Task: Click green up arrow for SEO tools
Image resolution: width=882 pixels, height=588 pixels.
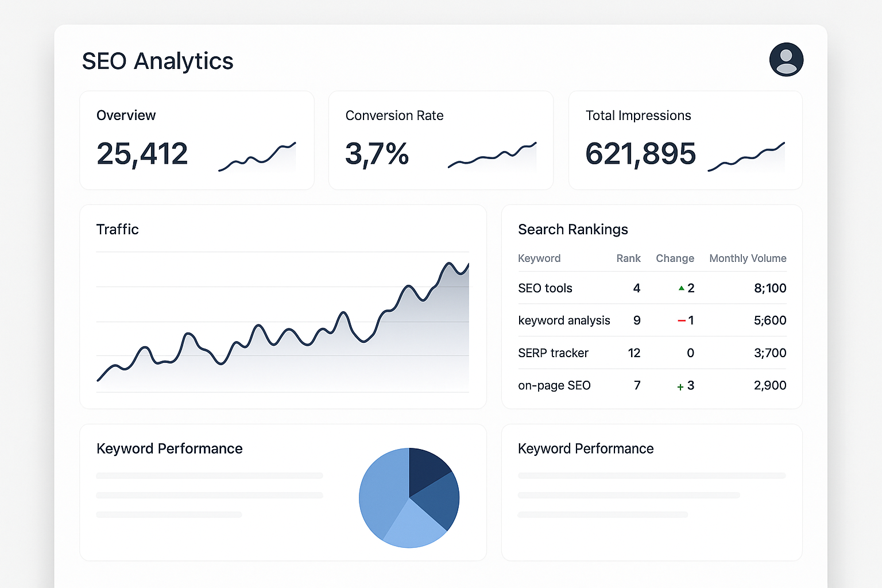Action: coord(681,288)
